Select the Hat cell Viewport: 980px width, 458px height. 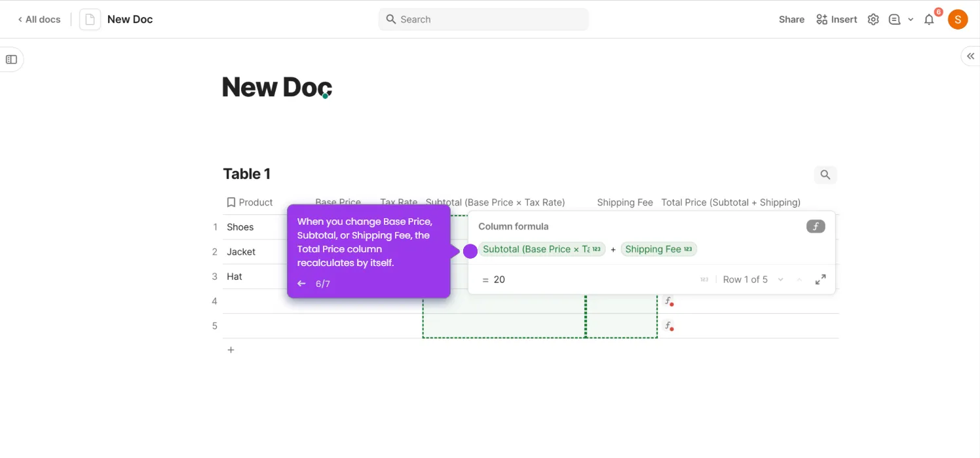pos(235,277)
